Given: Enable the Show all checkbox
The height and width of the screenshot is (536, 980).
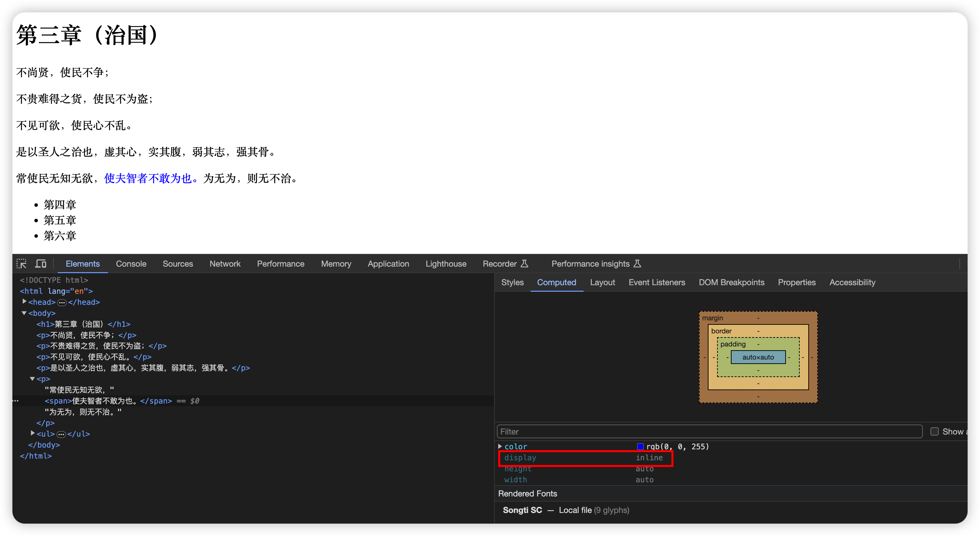Looking at the screenshot, I should click(934, 431).
